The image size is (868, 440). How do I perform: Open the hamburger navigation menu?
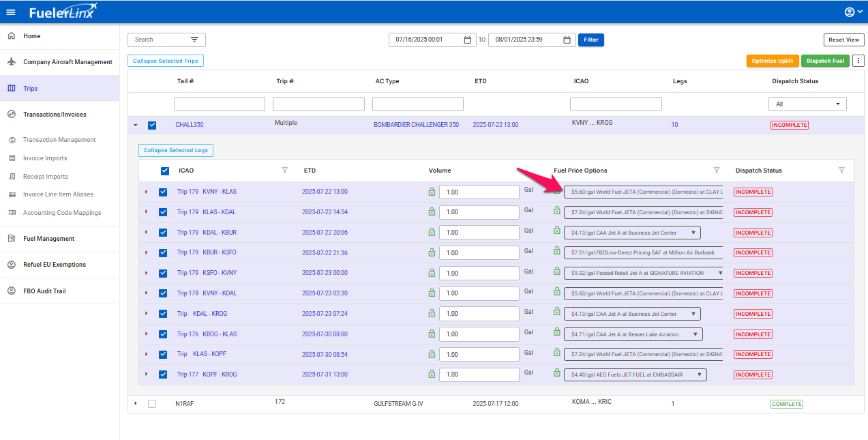click(11, 12)
